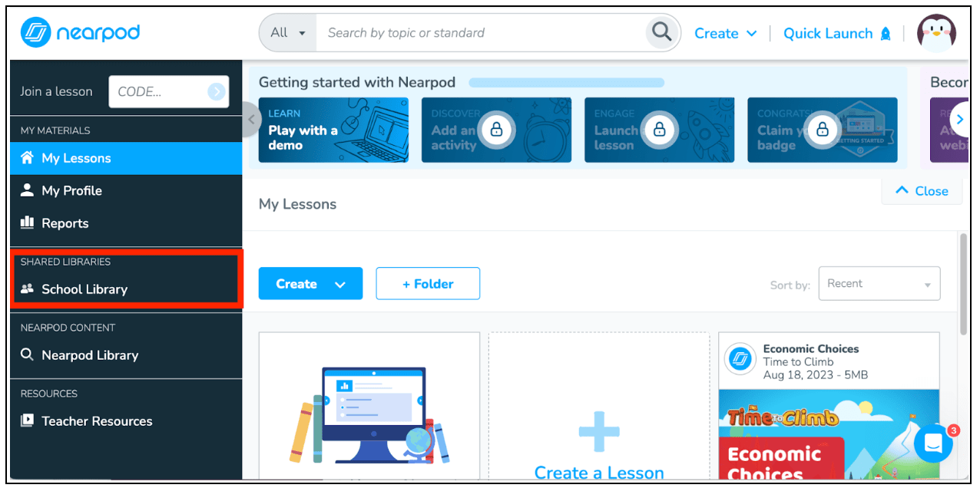Click the Nearpod Library search icon
This screenshot has height=488, width=980.
point(28,354)
